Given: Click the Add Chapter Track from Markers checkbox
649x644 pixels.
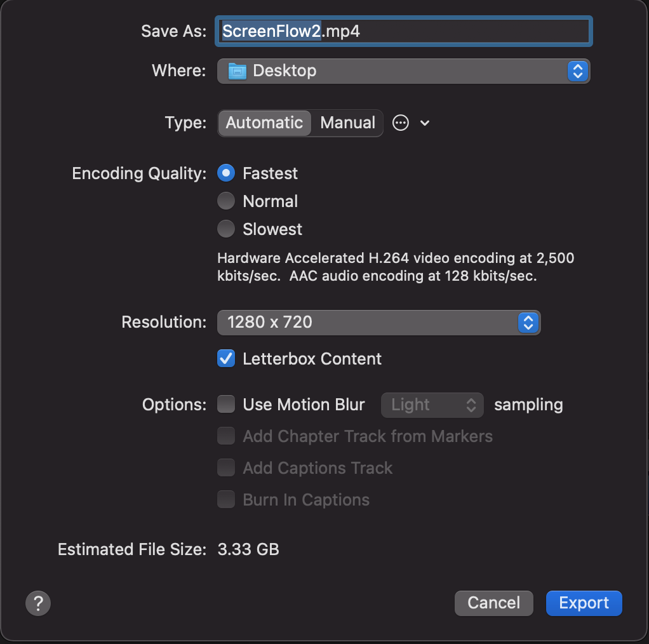Looking at the screenshot, I should [x=226, y=436].
